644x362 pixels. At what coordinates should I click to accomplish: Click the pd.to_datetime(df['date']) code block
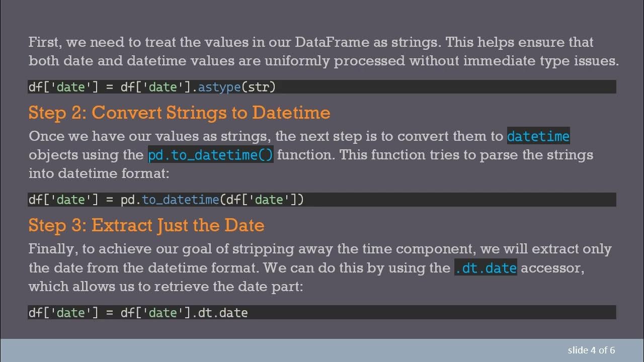(322, 200)
